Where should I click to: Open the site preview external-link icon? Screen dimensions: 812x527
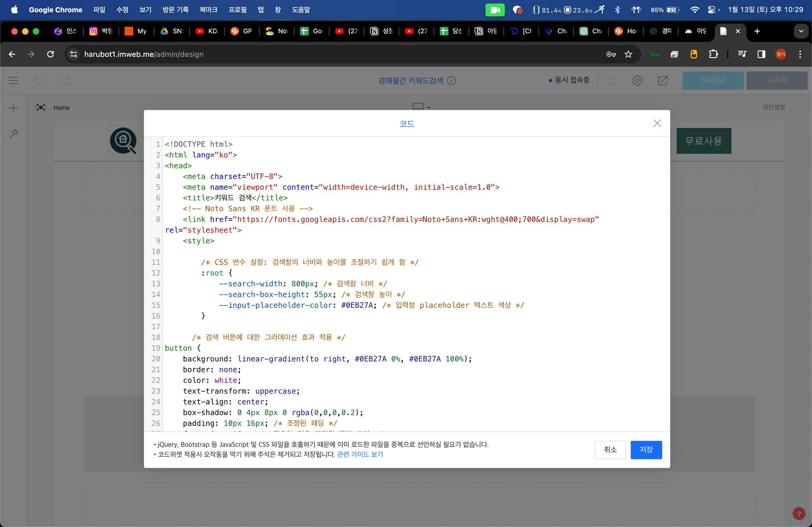[663, 80]
